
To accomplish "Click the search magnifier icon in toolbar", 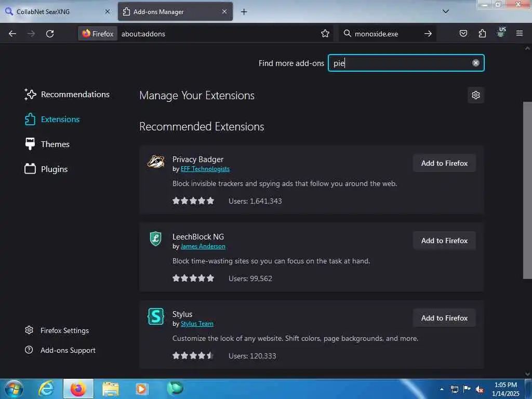I will pos(347,33).
